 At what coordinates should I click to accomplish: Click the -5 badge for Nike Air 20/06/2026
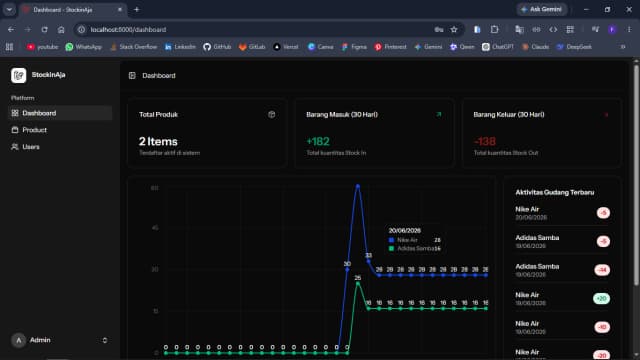point(603,213)
